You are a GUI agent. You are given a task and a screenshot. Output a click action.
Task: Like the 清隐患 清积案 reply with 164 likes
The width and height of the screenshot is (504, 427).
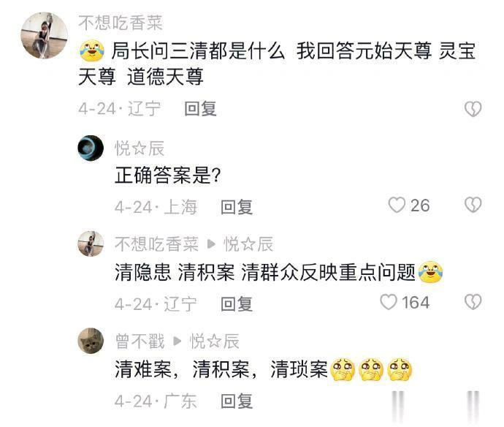389,302
